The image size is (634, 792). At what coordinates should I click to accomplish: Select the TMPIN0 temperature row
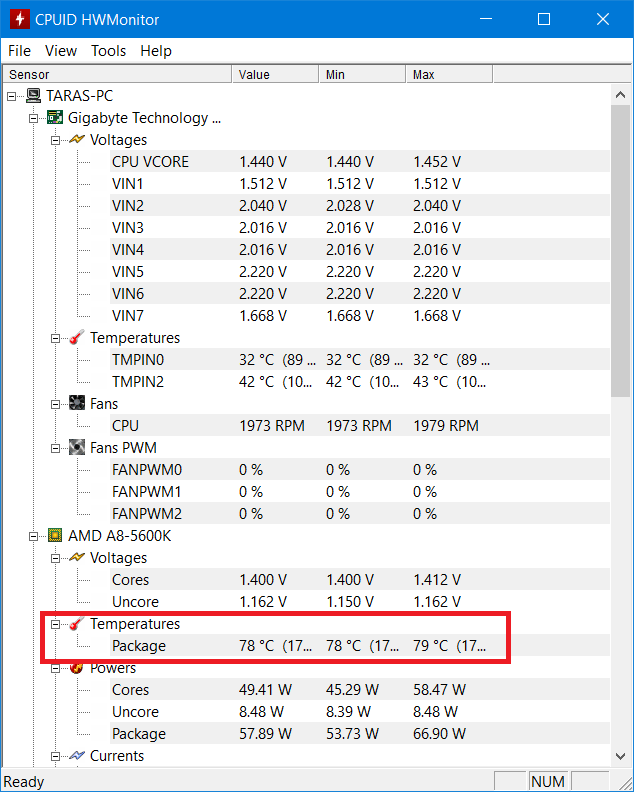click(x=360, y=360)
